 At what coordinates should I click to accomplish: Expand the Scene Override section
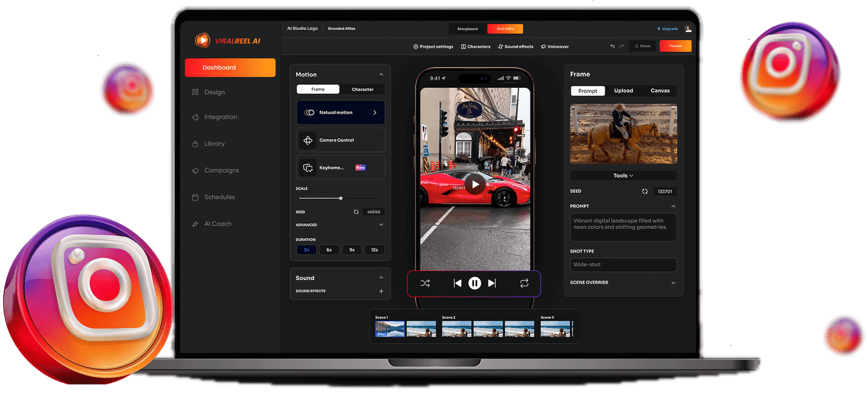[x=673, y=283]
